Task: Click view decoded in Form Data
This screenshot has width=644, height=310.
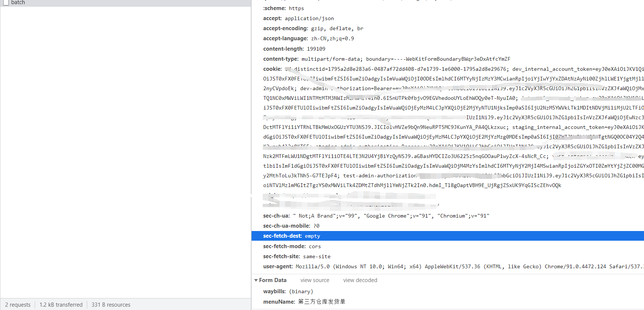Action: [360, 280]
